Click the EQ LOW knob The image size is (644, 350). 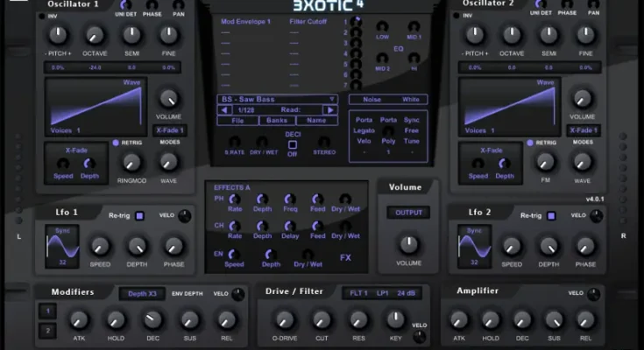[382, 26]
